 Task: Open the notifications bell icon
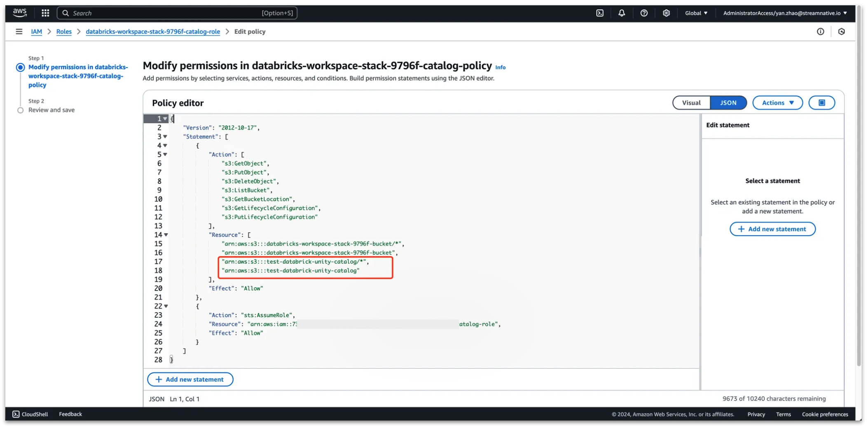click(x=621, y=13)
